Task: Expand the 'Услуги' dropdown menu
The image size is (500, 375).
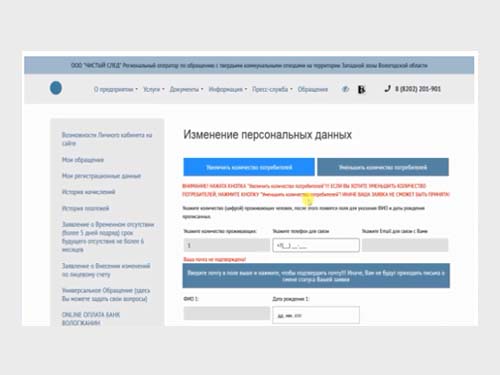Action: click(x=154, y=89)
